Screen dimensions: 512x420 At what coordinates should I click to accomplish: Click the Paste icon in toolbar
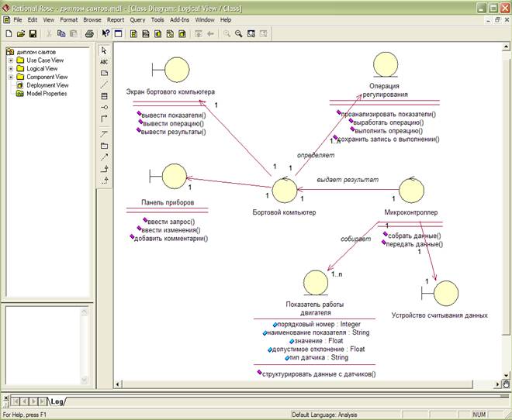(x=74, y=33)
